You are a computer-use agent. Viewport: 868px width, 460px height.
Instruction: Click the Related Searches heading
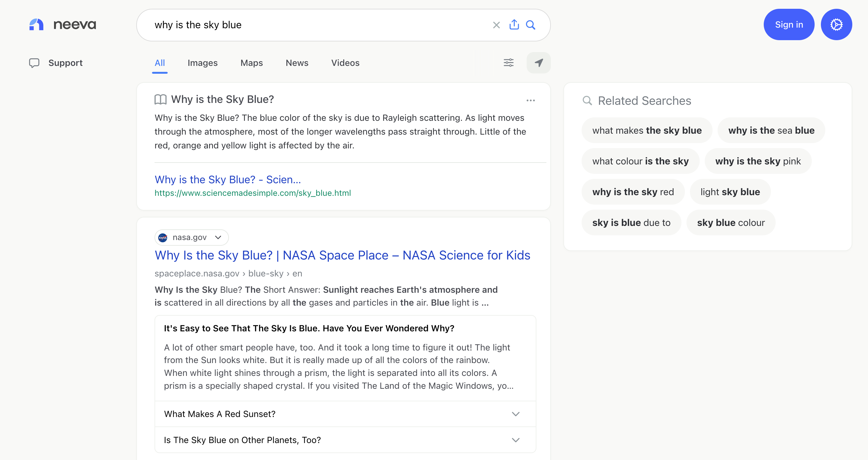pyautogui.click(x=644, y=101)
